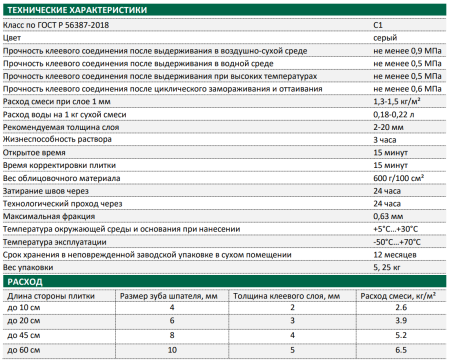Select the Температура эксплуатации value -50°С...+70°С
The image size is (450, 360).
(x=397, y=242)
